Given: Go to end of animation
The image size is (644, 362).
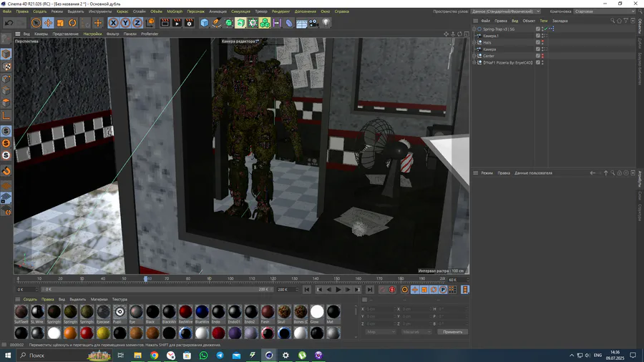Looking at the screenshot, I should [x=370, y=290].
